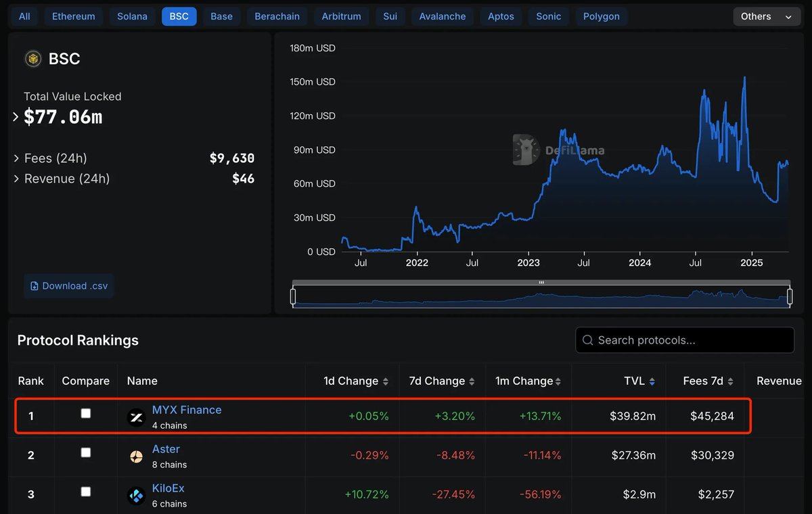Click the Aster logo icon
This screenshot has height=514, width=812.
tap(137, 457)
